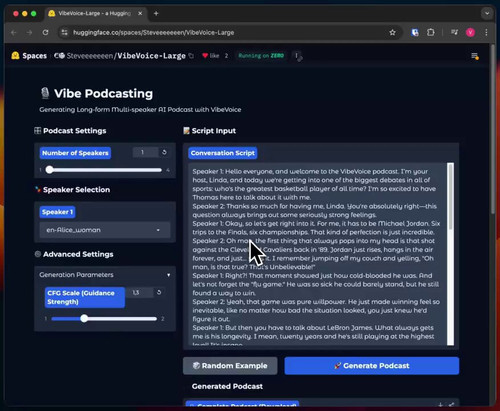
Task: Copy the space name icon
Action: [x=191, y=56]
